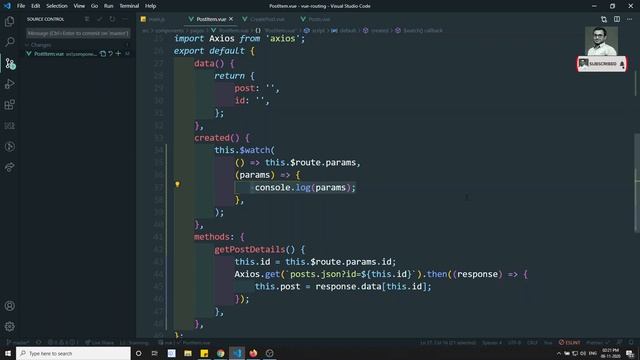Viewport: 640px width, 360px height.
Task: Open the Extensions view
Action: point(9,105)
